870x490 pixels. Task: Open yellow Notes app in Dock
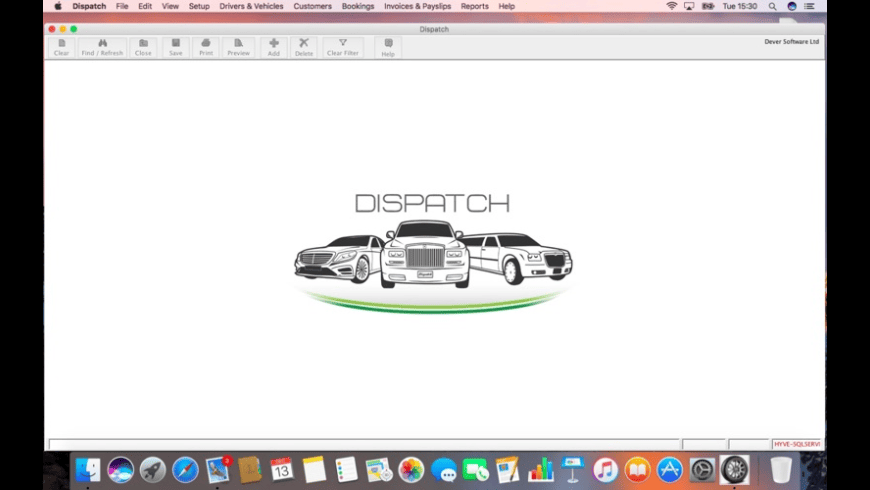tap(314, 470)
